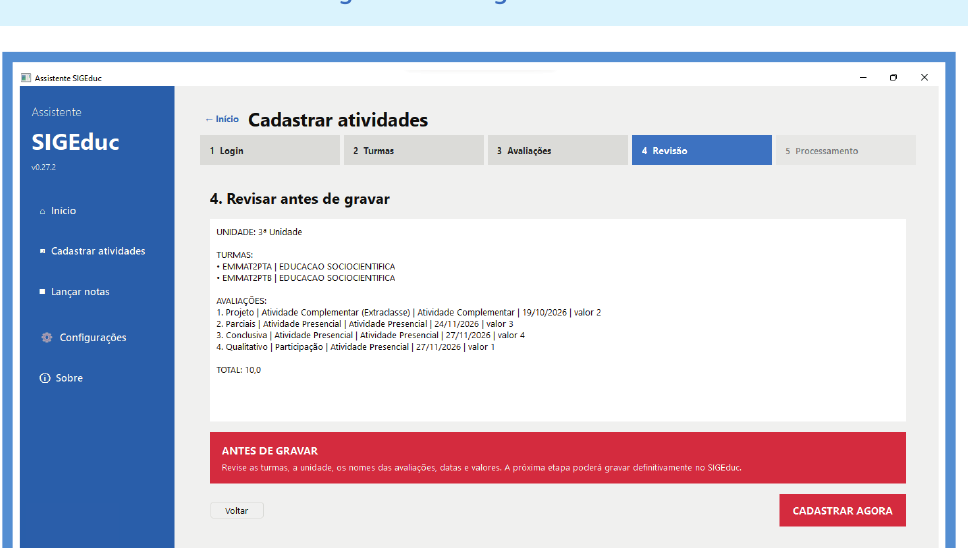
Task: Click the '4. Qualitativo' evaluation line
Action: 356,347
